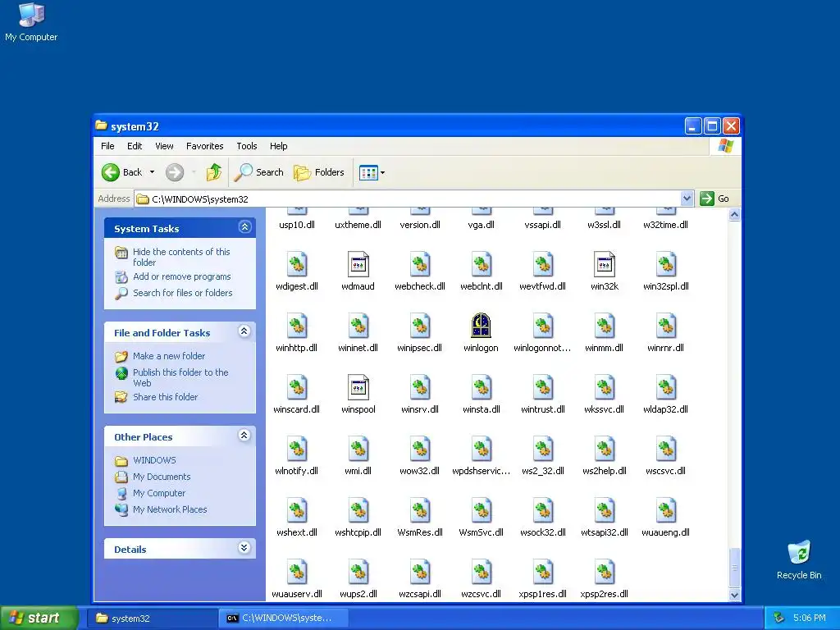The image size is (840, 630).
Task: Go to My Documents in Other Places
Action: click(x=162, y=477)
